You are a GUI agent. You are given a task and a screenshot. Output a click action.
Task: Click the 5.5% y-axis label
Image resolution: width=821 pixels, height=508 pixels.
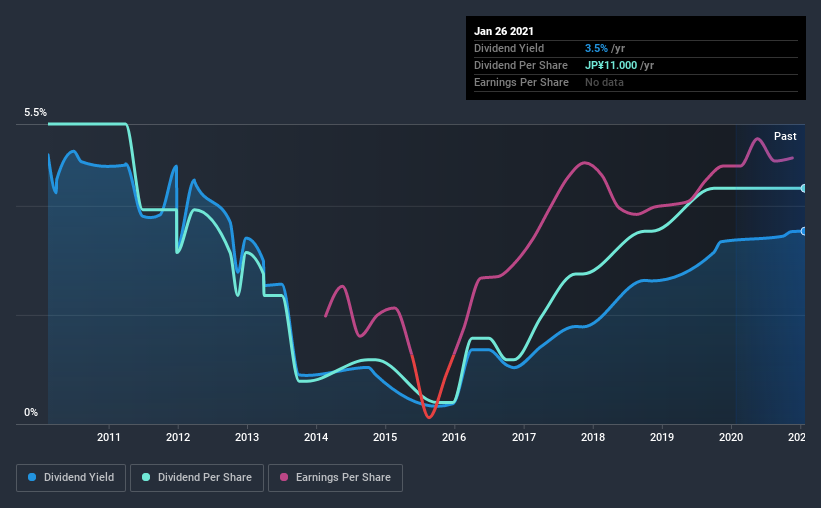(35, 112)
